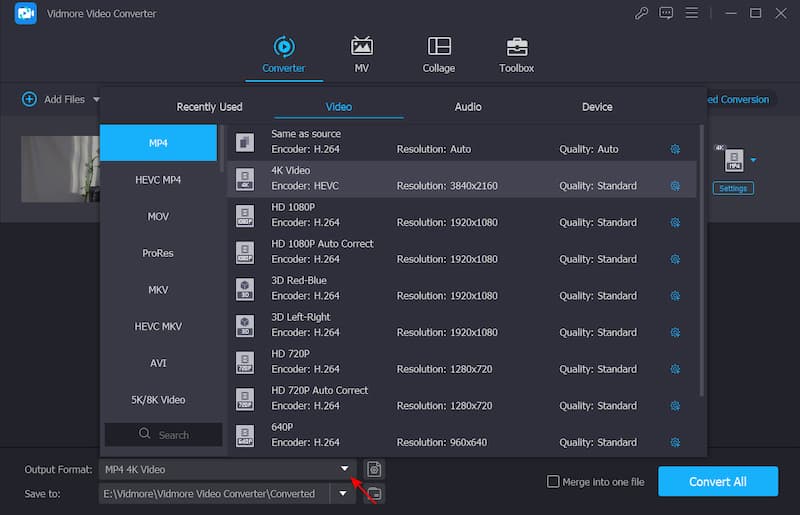
Task: Open the Toolbox module icon
Action: [516, 47]
